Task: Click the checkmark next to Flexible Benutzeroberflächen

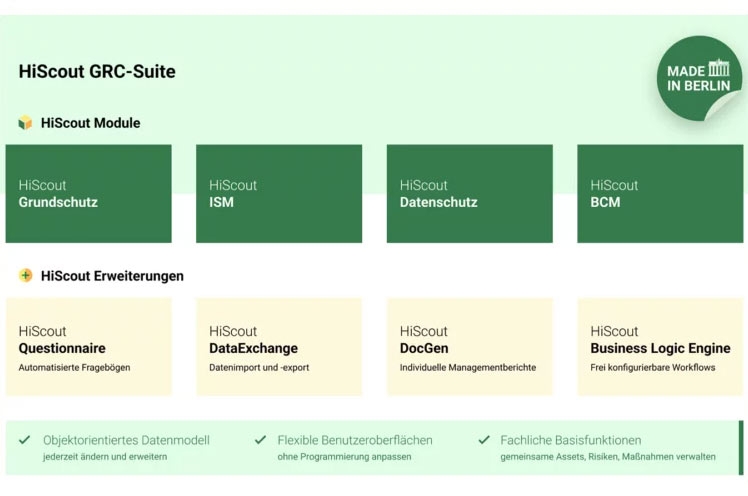Action: (x=260, y=440)
